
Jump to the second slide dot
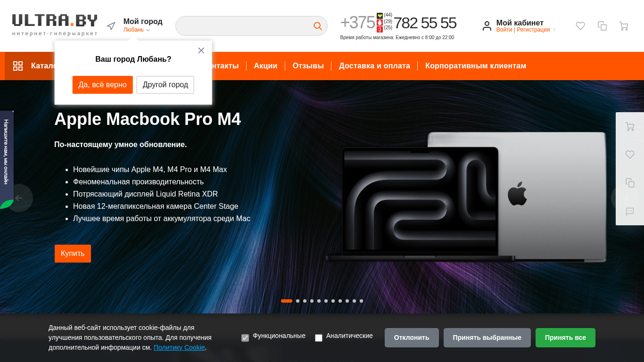coord(297,301)
